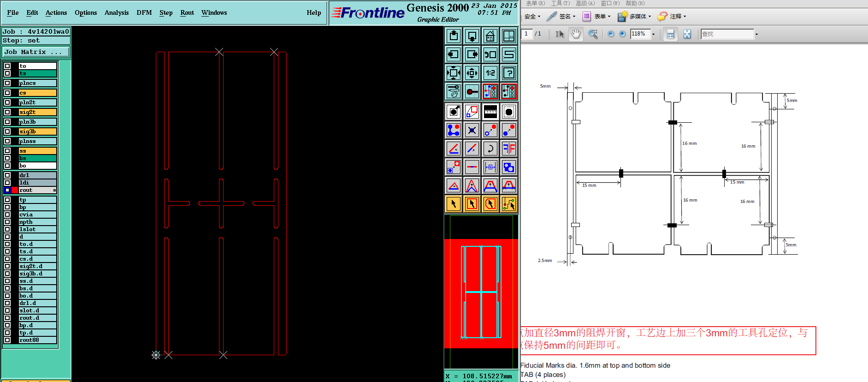This screenshot has width=868, height=382.
Task: Click the hand pan tool in PDF viewer
Action: [576, 34]
